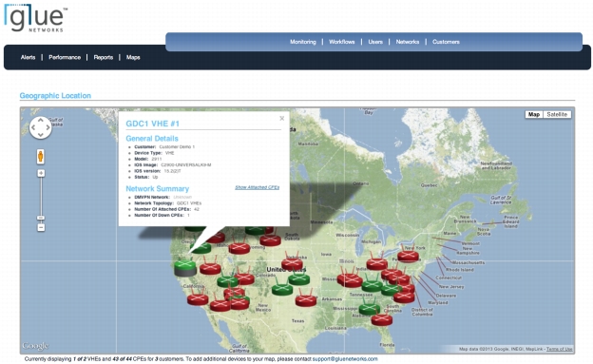Image resolution: width=593 pixels, height=364 pixels.
Task: Select the Map view type button
Action: coord(534,114)
